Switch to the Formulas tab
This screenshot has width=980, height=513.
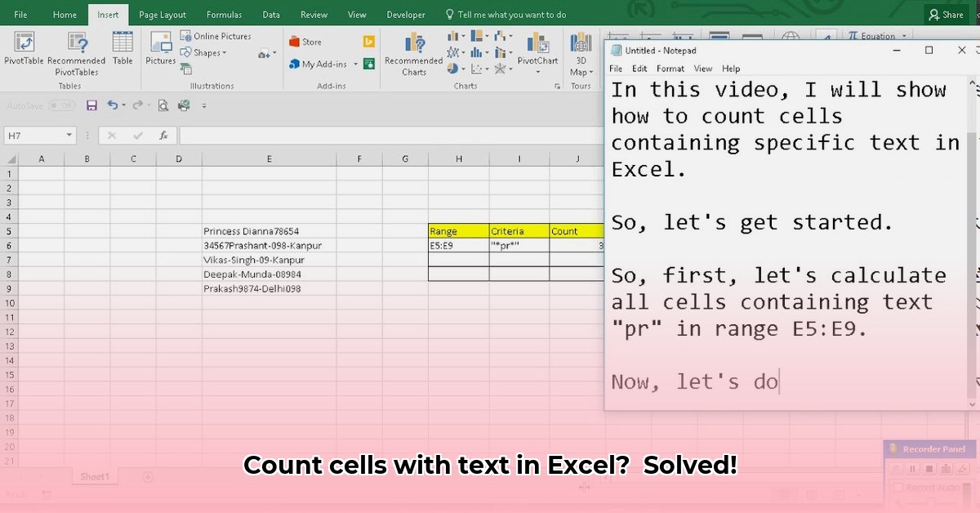coord(224,15)
